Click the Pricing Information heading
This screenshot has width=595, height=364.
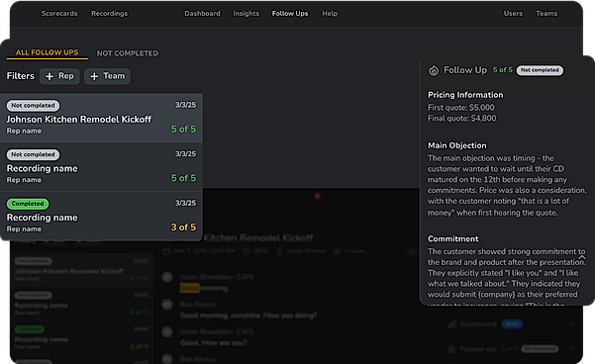465,95
